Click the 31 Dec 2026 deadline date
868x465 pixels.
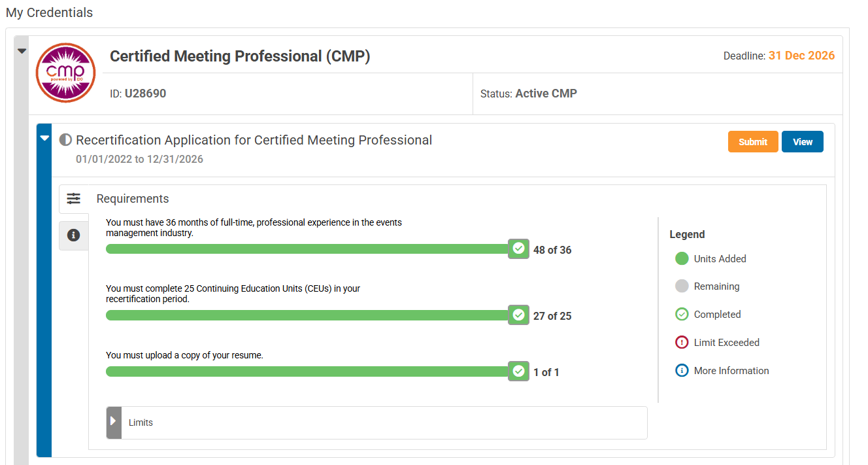click(801, 56)
